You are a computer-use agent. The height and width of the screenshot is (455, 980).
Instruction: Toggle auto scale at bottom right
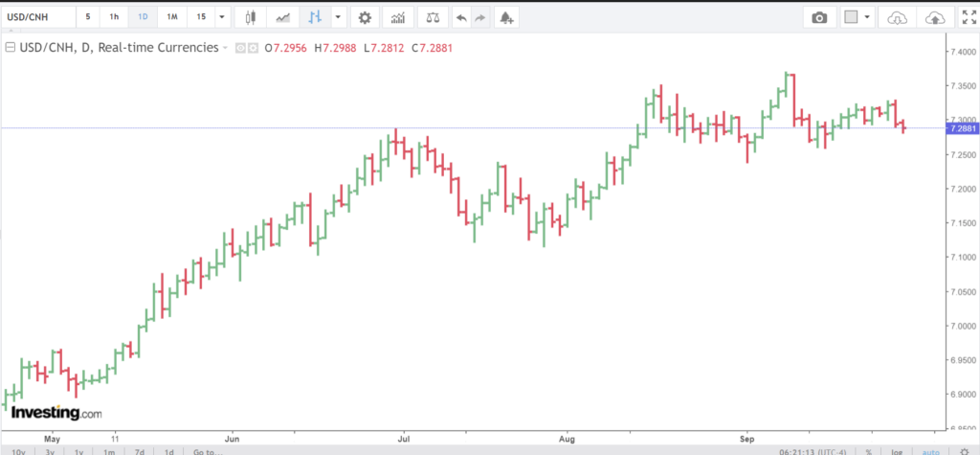[x=930, y=450]
